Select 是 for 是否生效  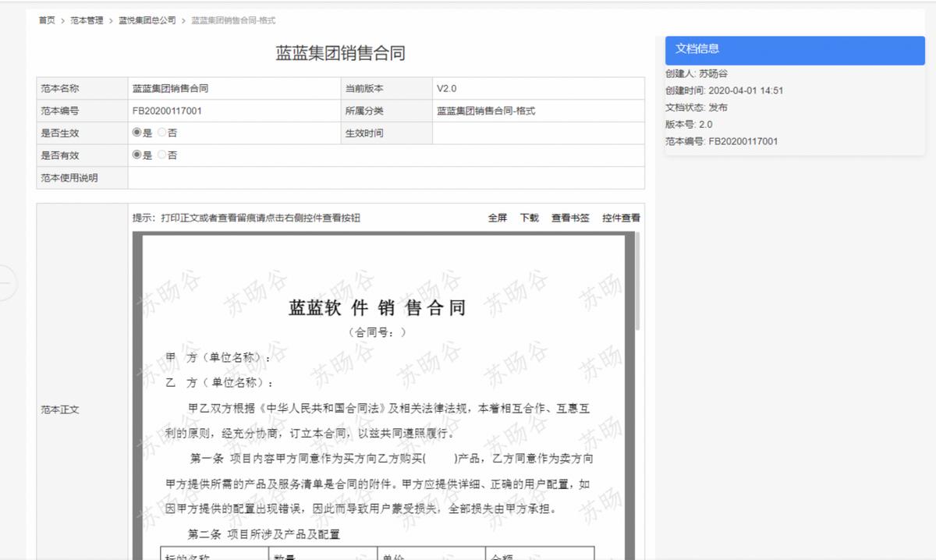[x=137, y=133]
